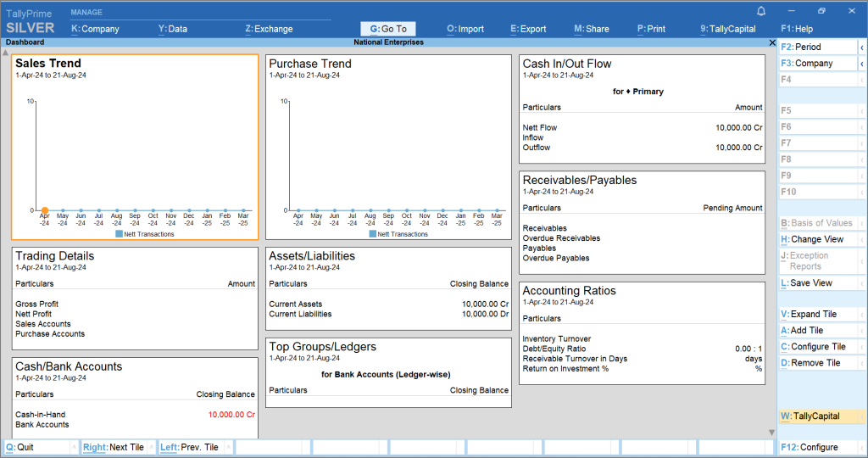Click the highlighted W: TallyCapital button
Screen dimensions: 868x458
817,416
